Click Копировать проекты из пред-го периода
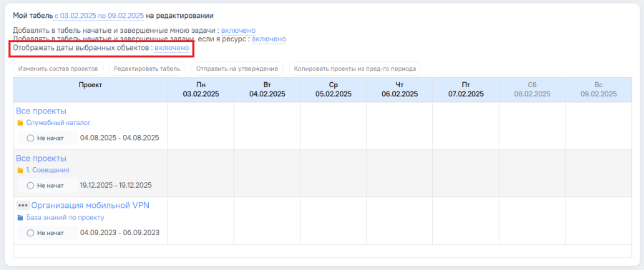Screen dimensions: 644x270 tap(355, 69)
